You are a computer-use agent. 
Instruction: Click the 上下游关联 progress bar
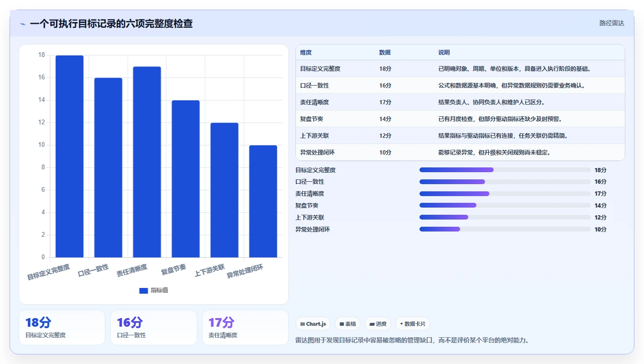505,217
